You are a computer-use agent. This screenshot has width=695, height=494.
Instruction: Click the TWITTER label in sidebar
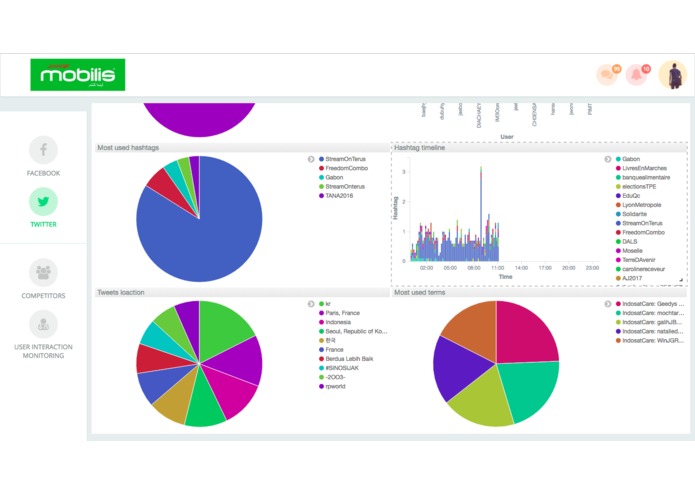pyautogui.click(x=43, y=225)
